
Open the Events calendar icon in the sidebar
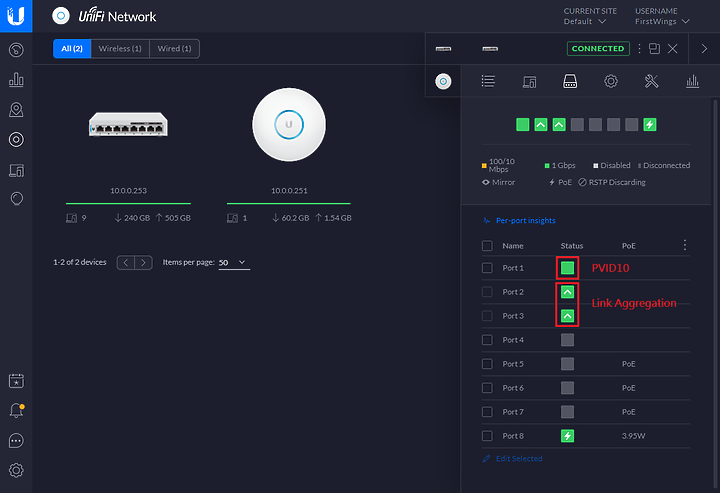click(x=16, y=381)
